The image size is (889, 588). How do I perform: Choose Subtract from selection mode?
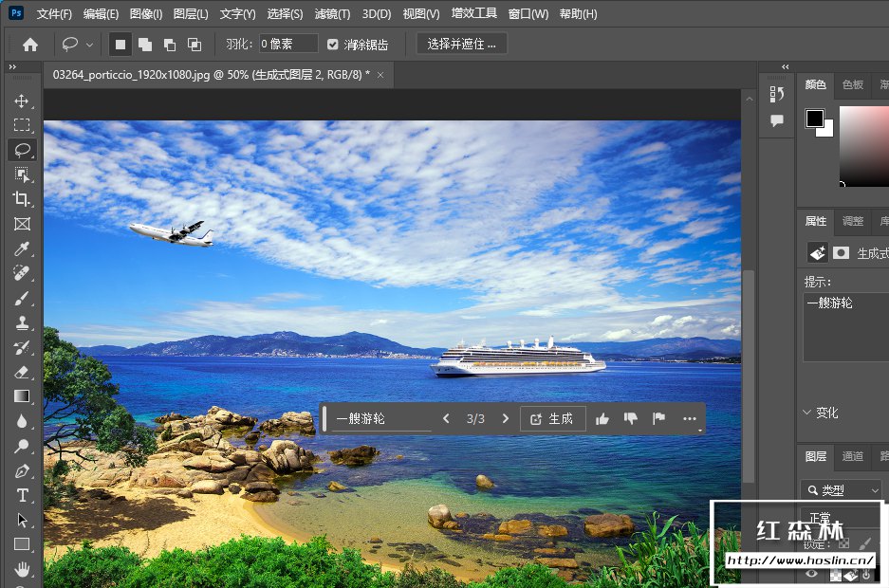coord(170,45)
